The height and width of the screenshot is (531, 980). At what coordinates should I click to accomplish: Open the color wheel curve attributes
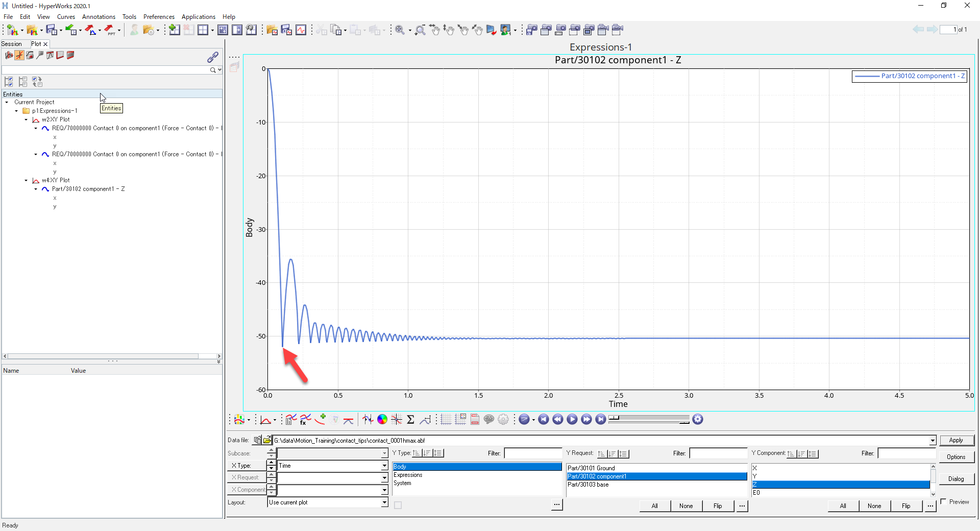click(382, 420)
